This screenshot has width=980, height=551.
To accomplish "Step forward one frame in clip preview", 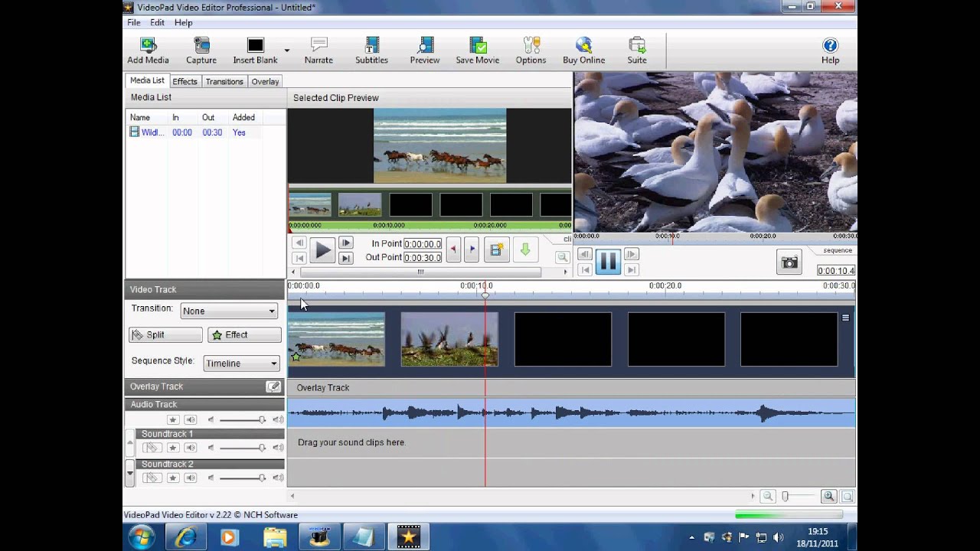I will (x=346, y=243).
